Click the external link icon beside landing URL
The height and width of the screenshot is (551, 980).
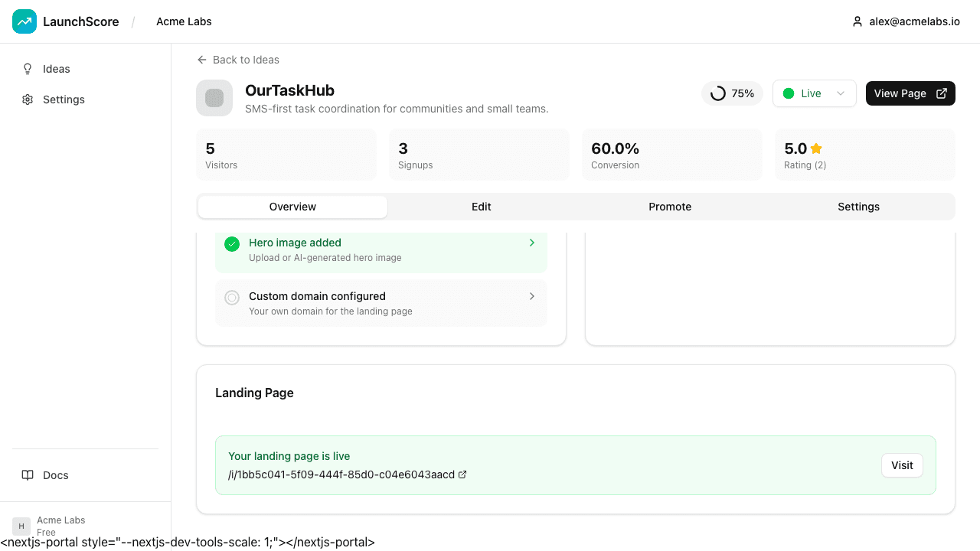pos(462,474)
